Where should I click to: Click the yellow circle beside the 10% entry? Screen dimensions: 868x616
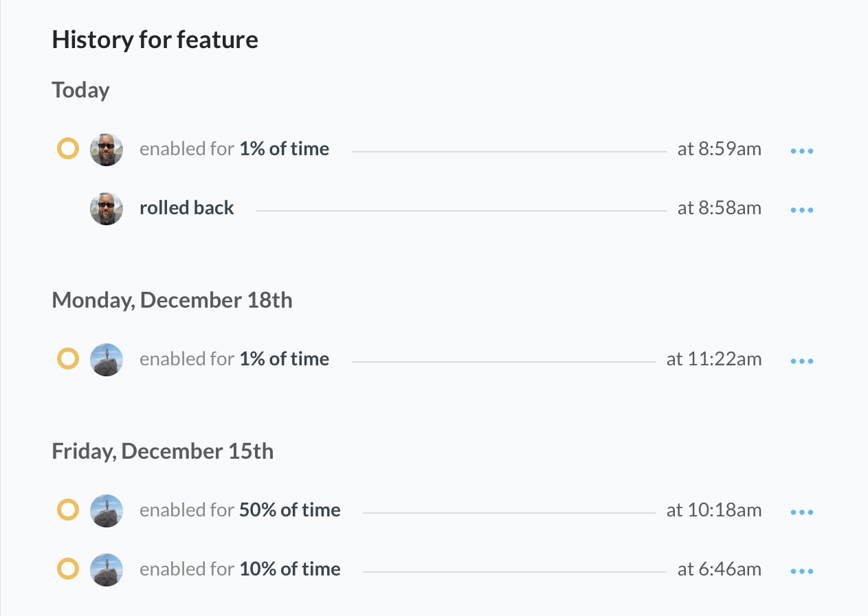[x=67, y=569]
